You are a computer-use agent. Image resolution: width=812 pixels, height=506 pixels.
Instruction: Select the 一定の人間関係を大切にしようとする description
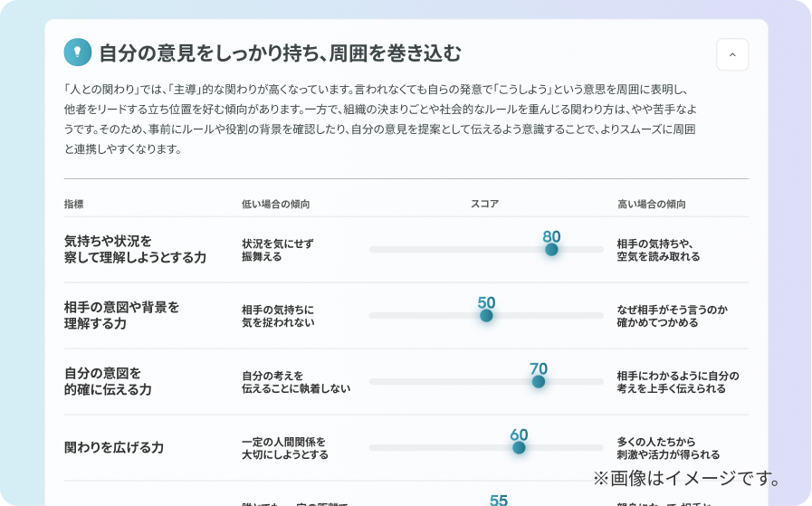click(x=284, y=448)
